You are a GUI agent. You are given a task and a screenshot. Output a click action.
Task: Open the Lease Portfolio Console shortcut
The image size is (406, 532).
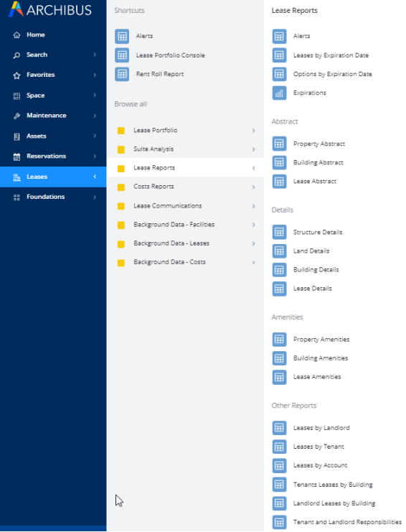170,55
